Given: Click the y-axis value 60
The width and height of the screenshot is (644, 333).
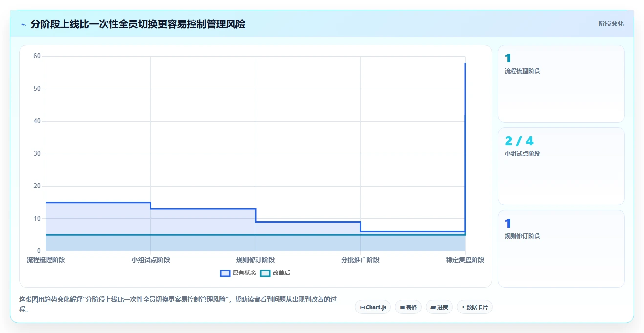Looking at the screenshot, I should (x=37, y=56).
